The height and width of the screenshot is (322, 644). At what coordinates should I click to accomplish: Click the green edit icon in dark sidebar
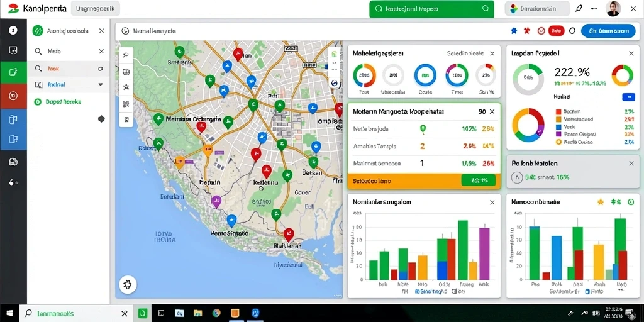click(13, 73)
